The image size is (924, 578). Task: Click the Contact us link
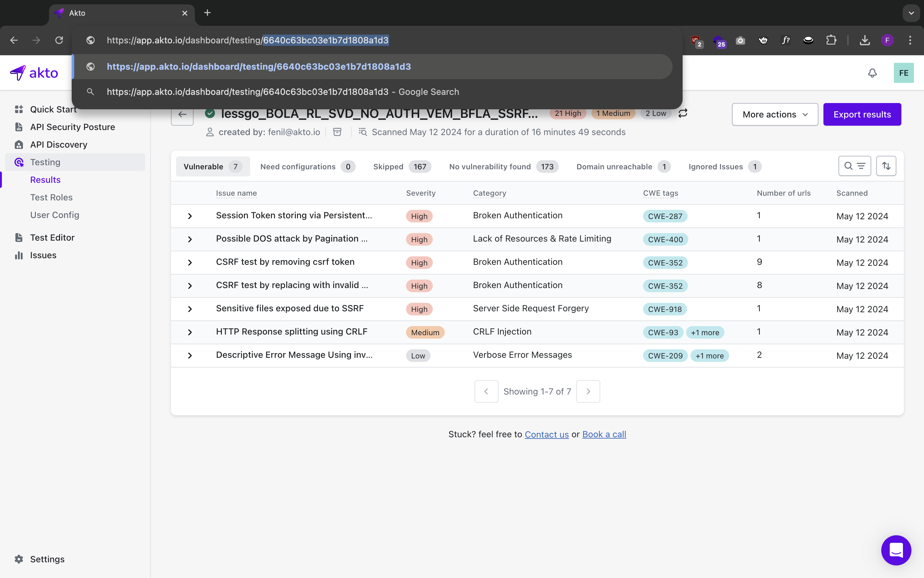coord(547,434)
